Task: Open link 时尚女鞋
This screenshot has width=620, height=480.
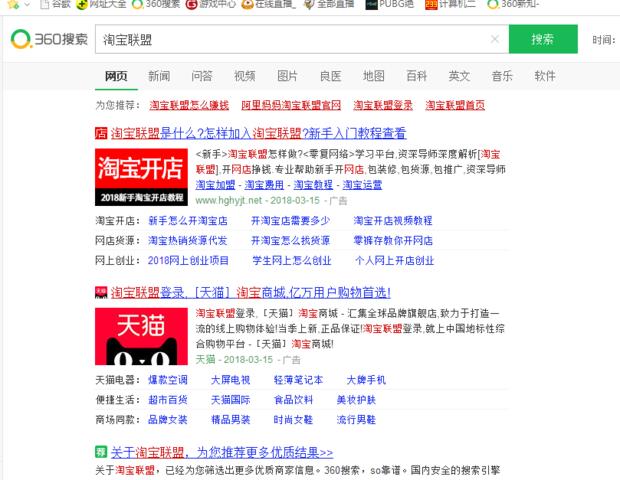Action: click(293, 420)
